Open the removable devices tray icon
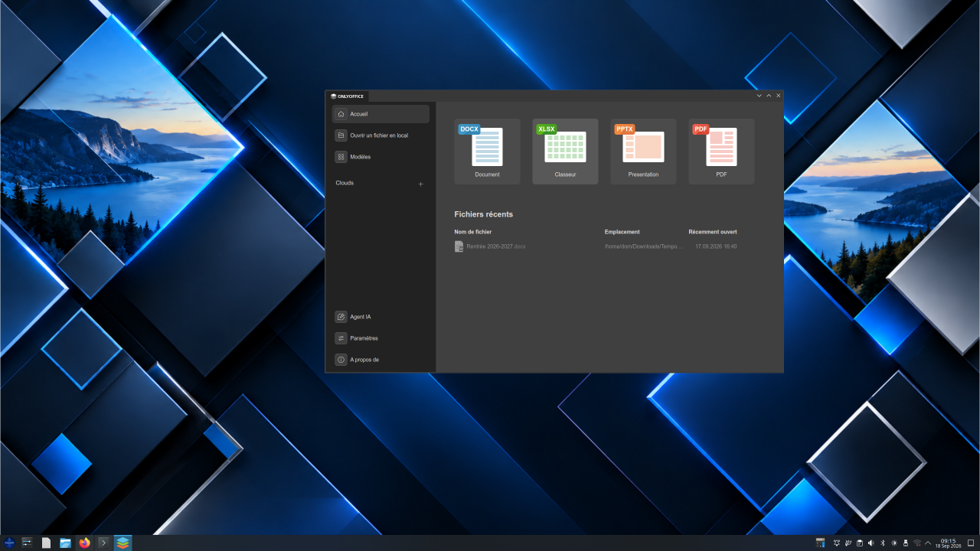 pos(906,543)
